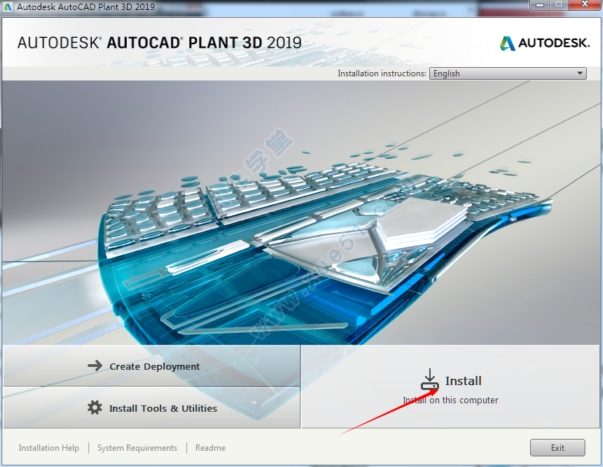This screenshot has height=467, width=603.
Task: Minimize the installer window
Action: tap(540, 5)
